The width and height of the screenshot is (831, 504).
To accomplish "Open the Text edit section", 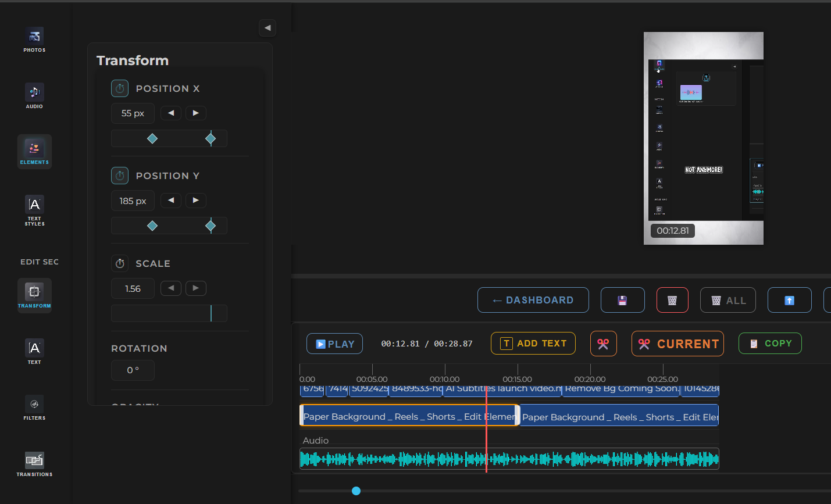I will point(34,352).
